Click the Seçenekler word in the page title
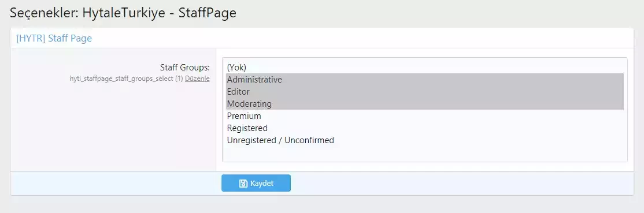The width and height of the screenshot is (644, 213). click(x=42, y=13)
